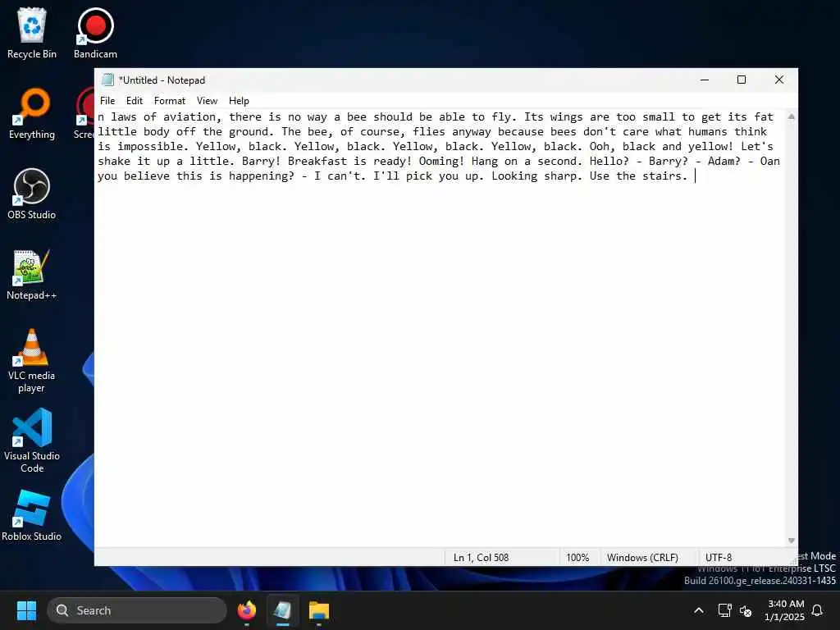Launch OBS Studio from the desktop
The width and height of the screenshot is (840, 630).
32,194
